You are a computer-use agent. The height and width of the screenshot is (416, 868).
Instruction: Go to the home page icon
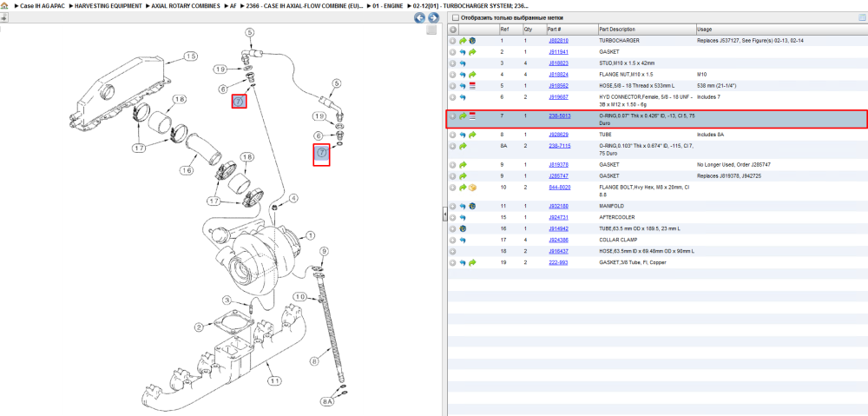4,5
